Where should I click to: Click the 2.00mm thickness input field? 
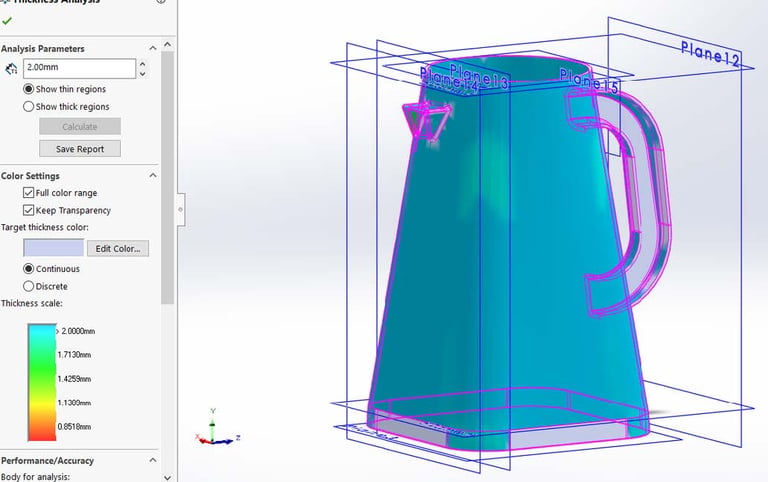click(x=79, y=69)
